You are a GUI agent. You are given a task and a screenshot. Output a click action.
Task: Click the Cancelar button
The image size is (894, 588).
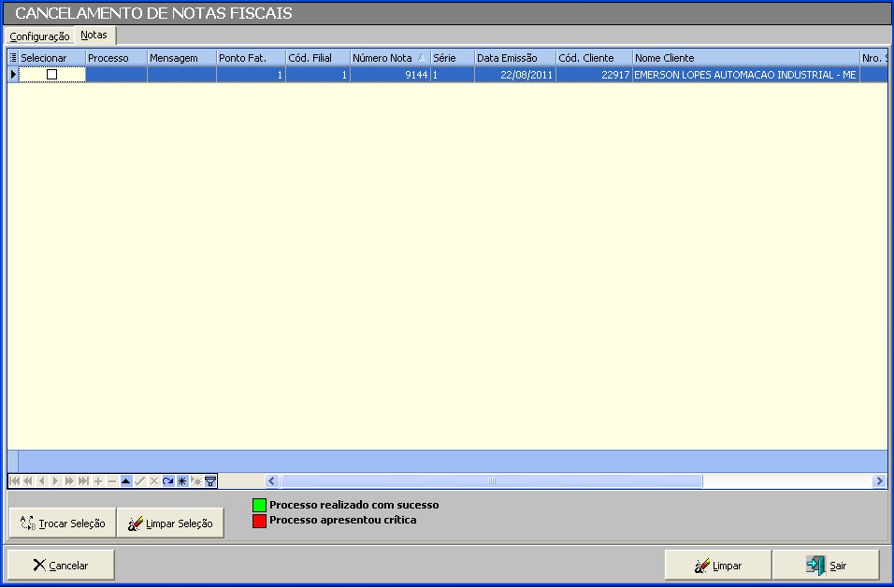[61, 566]
